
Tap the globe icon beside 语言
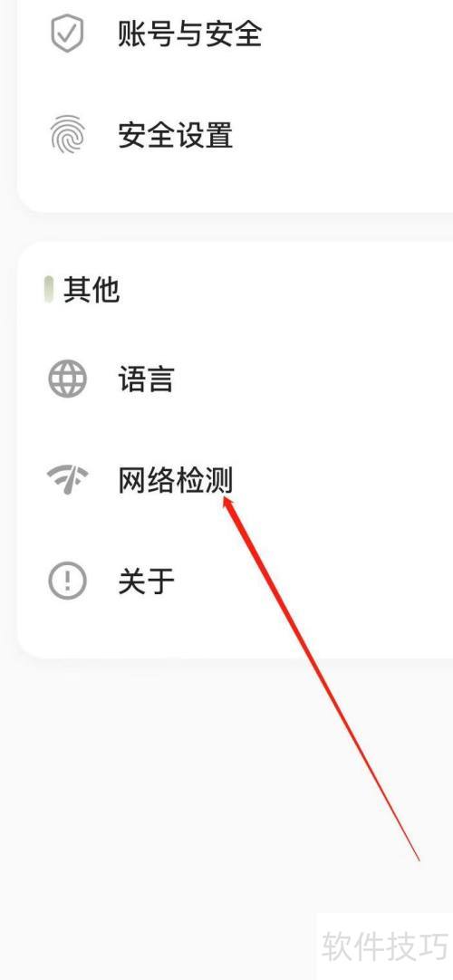tap(67, 379)
